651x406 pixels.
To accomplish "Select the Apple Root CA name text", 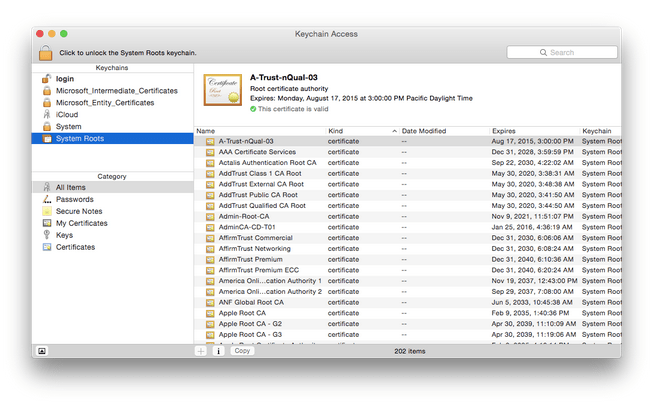I will [242, 313].
